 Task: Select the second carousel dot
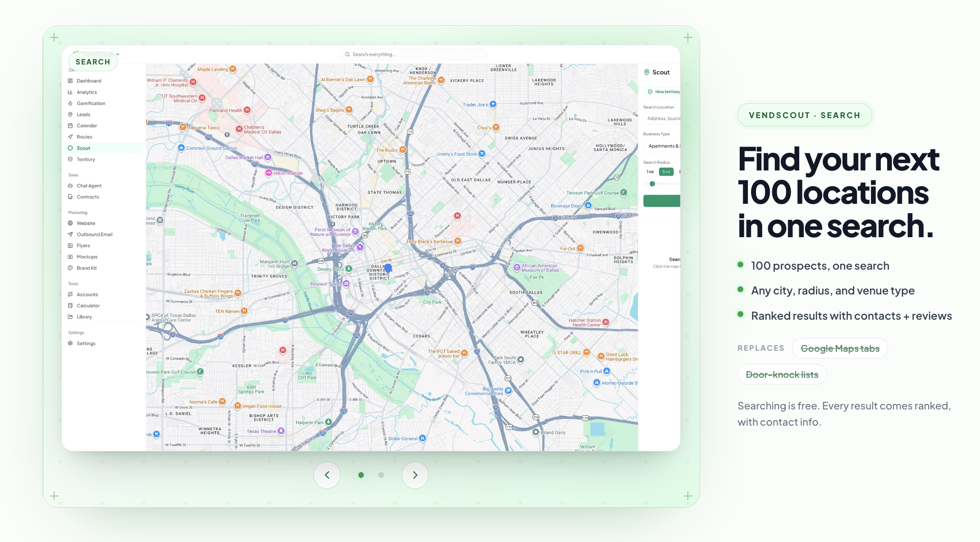point(381,475)
